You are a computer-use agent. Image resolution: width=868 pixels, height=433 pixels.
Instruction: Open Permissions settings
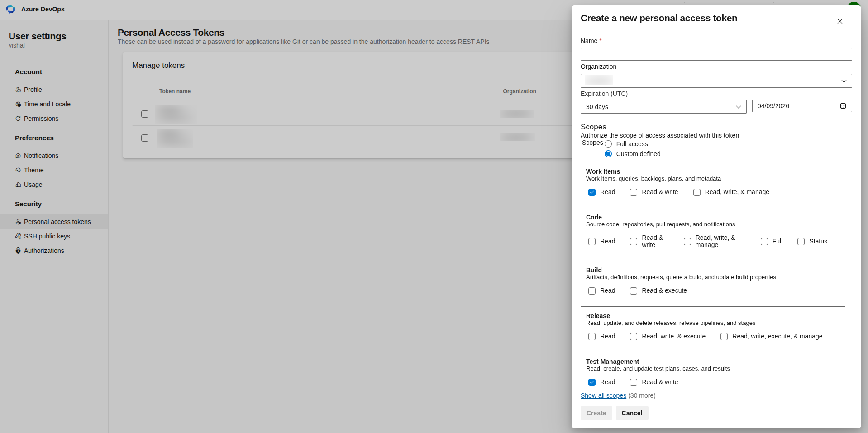(54, 119)
